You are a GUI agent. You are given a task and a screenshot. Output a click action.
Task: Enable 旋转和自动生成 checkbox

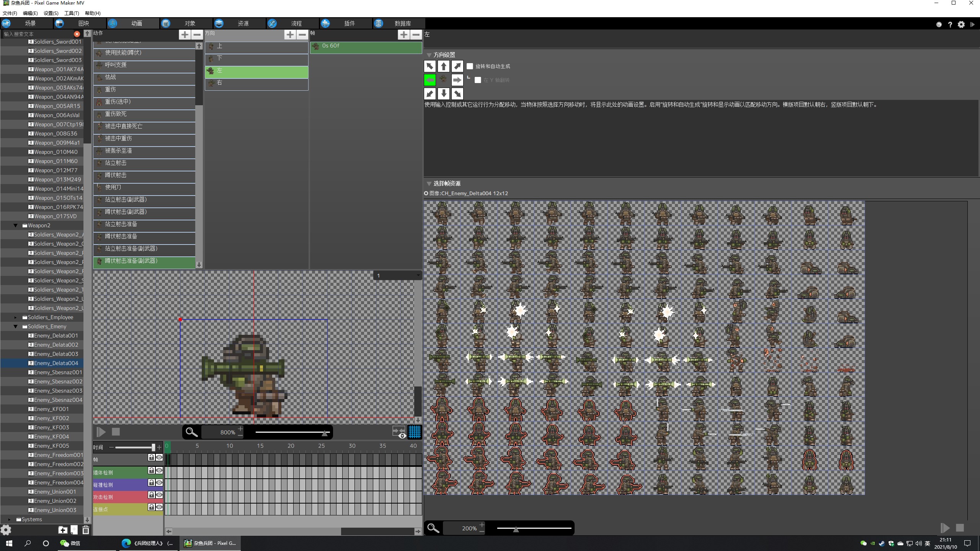click(470, 66)
